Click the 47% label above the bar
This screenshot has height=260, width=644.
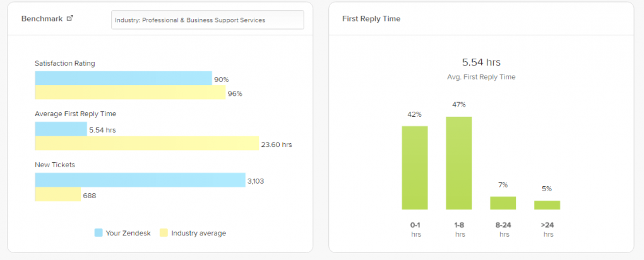point(459,105)
